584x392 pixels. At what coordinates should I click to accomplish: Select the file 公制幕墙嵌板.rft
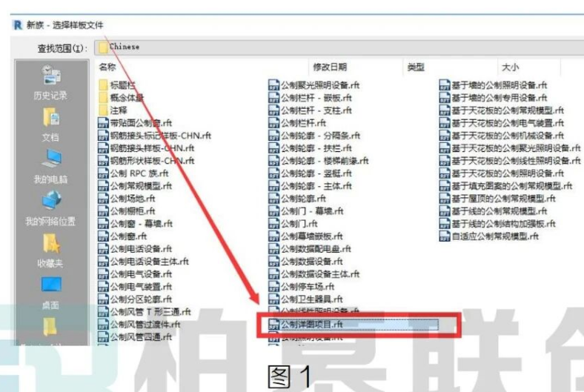point(306,236)
